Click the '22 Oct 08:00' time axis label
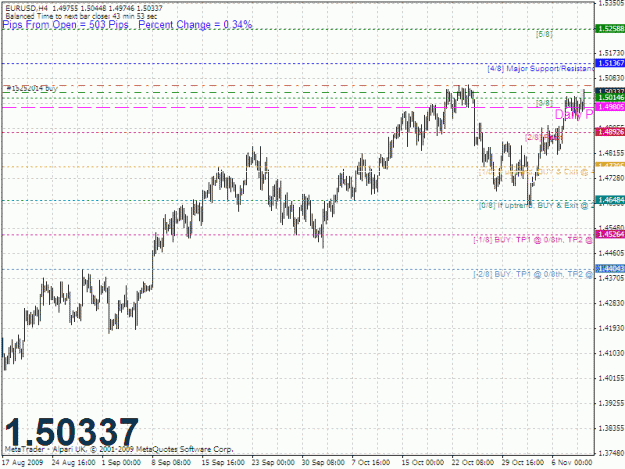The image size is (625, 469). [x=473, y=463]
